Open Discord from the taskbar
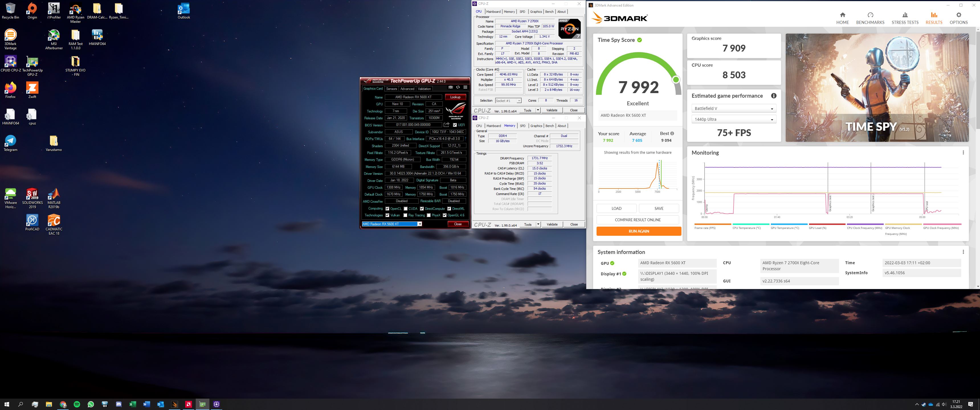This screenshot has height=410, width=980. click(119, 404)
